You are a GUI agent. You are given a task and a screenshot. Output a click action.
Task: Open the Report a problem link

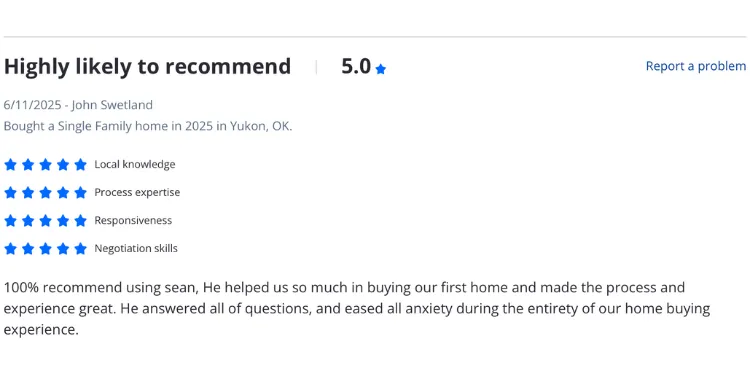pyautogui.click(x=695, y=66)
